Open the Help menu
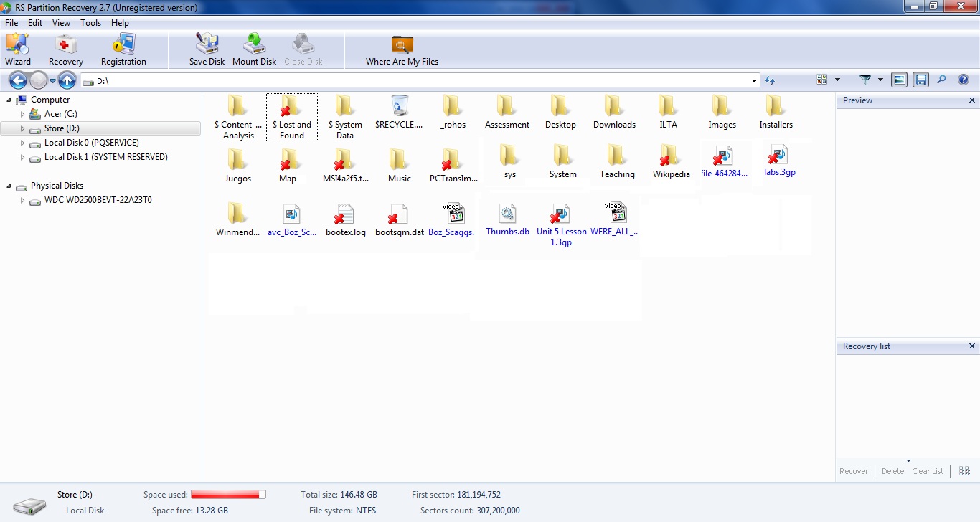The image size is (980, 522). click(x=120, y=23)
